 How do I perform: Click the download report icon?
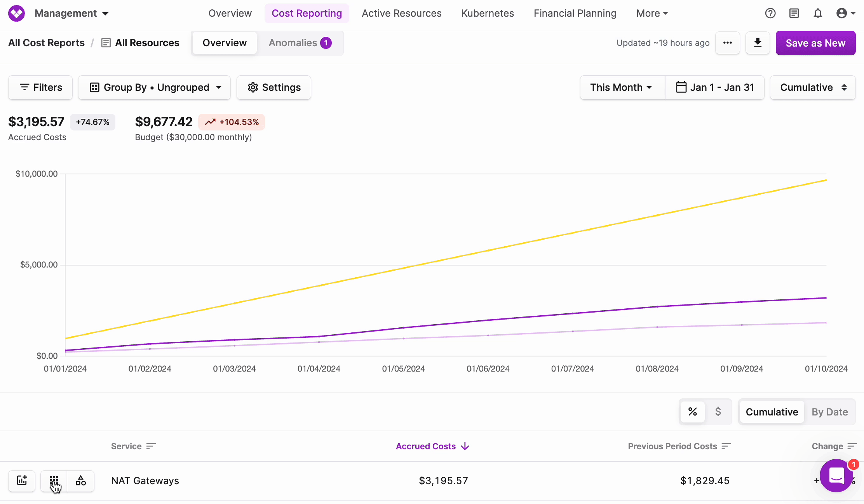tap(758, 43)
